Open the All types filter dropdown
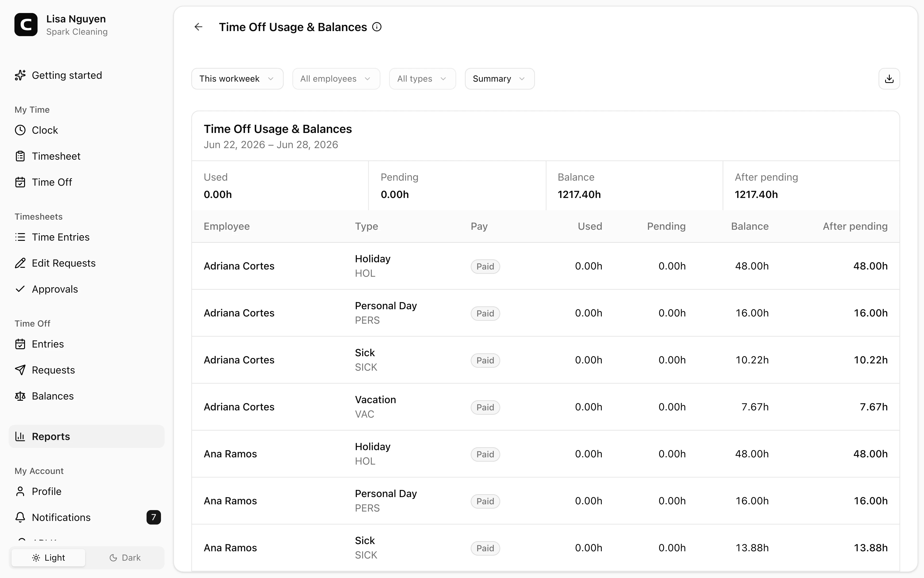Screen dimensions: 924x578 [422, 79]
